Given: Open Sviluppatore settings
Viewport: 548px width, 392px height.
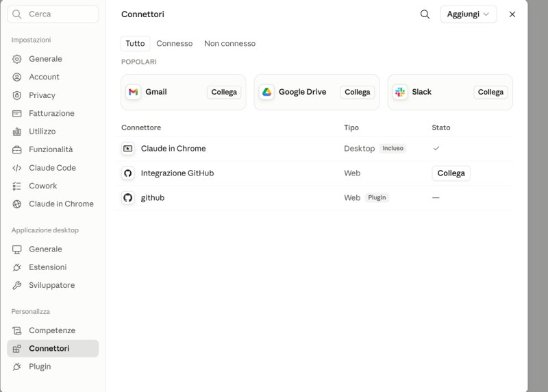Looking at the screenshot, I should pos(53,285).
